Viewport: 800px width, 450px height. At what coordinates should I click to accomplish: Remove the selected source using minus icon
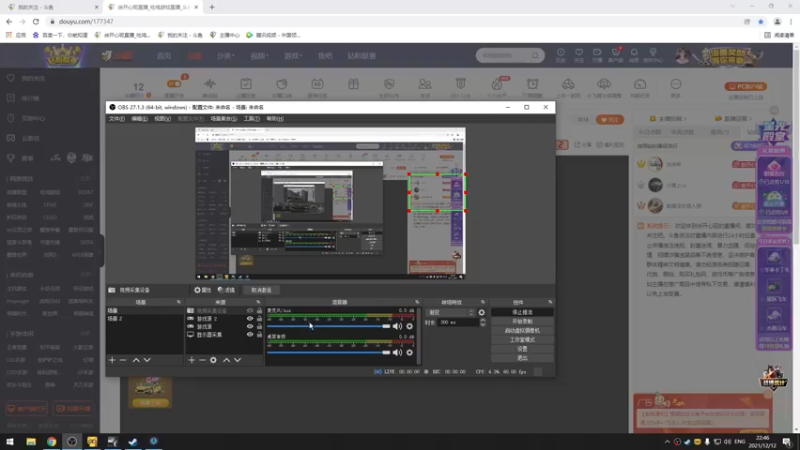coord(202,360)
